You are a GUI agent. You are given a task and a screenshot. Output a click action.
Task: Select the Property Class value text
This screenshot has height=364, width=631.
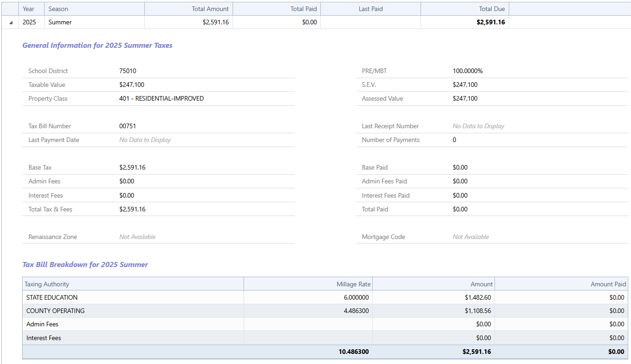(x=161, y=98)
